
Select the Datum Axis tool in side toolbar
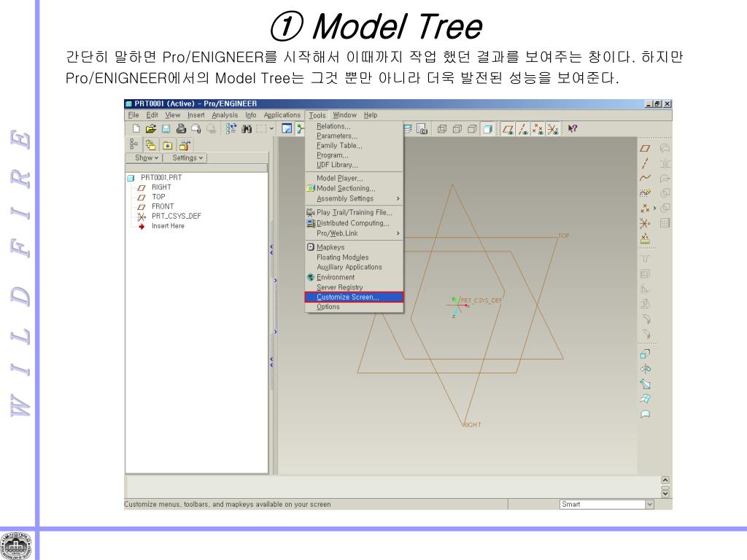tap(645, 163)
